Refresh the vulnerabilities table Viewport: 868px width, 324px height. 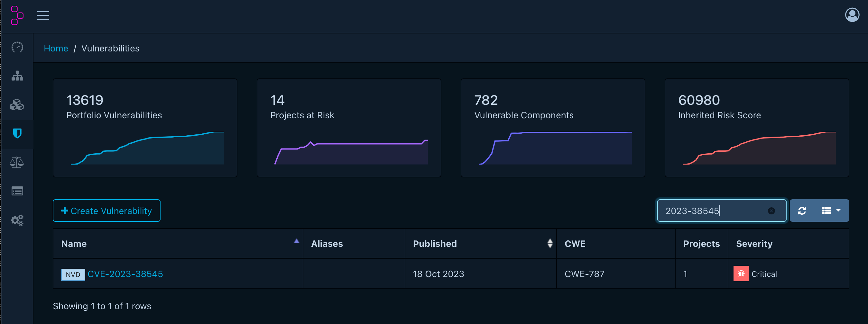point(802,211)
